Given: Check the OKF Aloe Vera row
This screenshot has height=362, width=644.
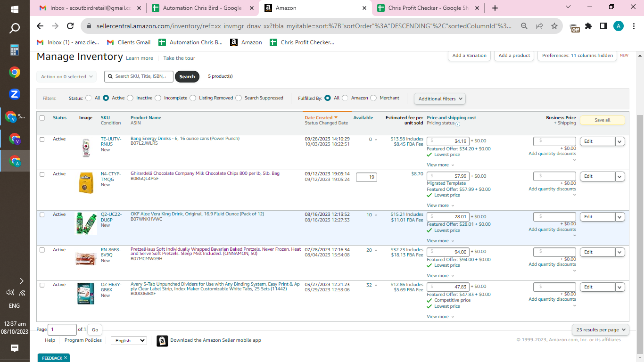Looking at the screenshot, I should (42, 215).
